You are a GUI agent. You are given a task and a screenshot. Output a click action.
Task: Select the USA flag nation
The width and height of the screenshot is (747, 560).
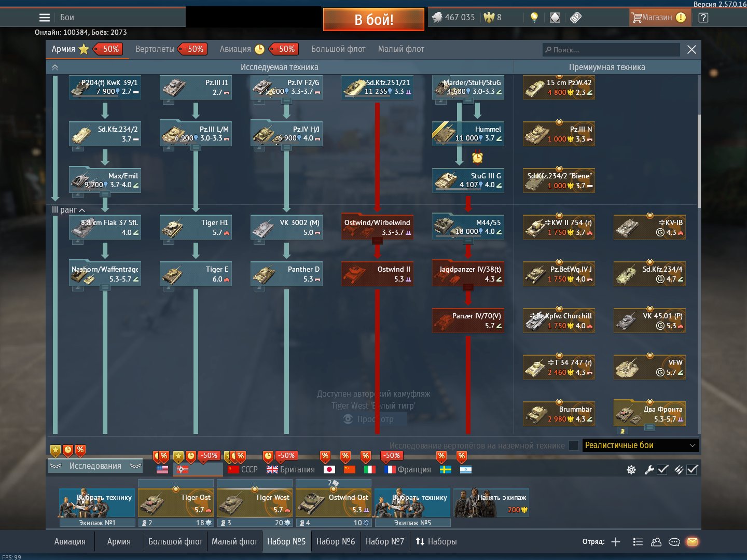click(x=162, y=469)
